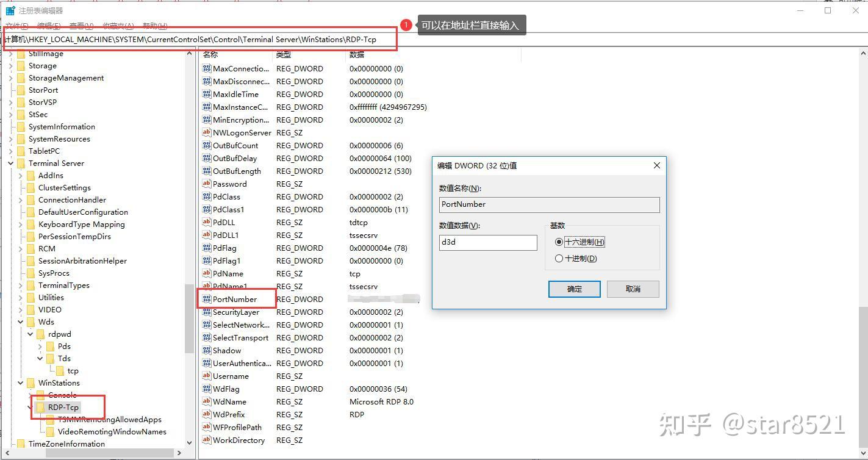
Task: Select the RDP-Tcp folder icon
Action: point(41,407)
